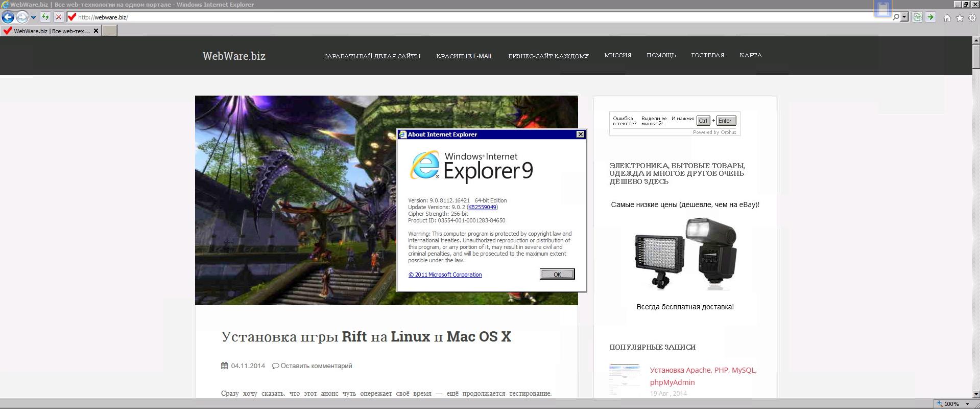
Task: Click OK in About Internet Explorer dialog
Action: (557, 274)
